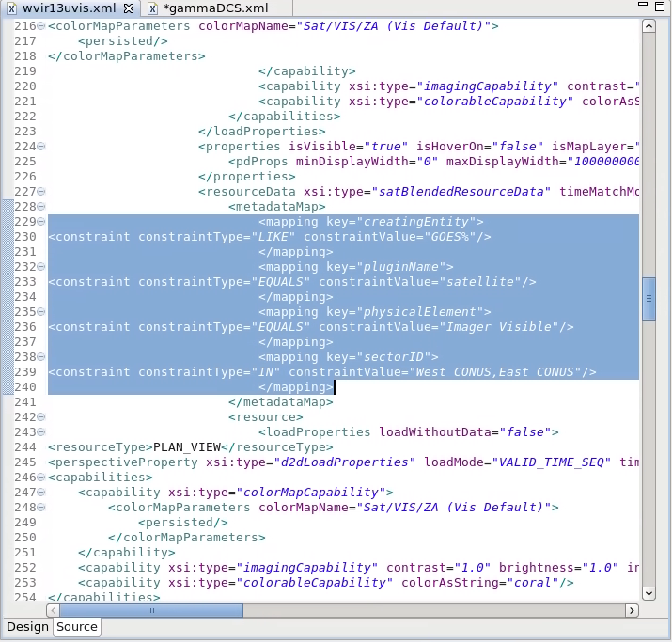The width and height of the screenshot is (672, 642).
Task: Click "satellite" constraint value on line 233
Action: coord(480,282)
